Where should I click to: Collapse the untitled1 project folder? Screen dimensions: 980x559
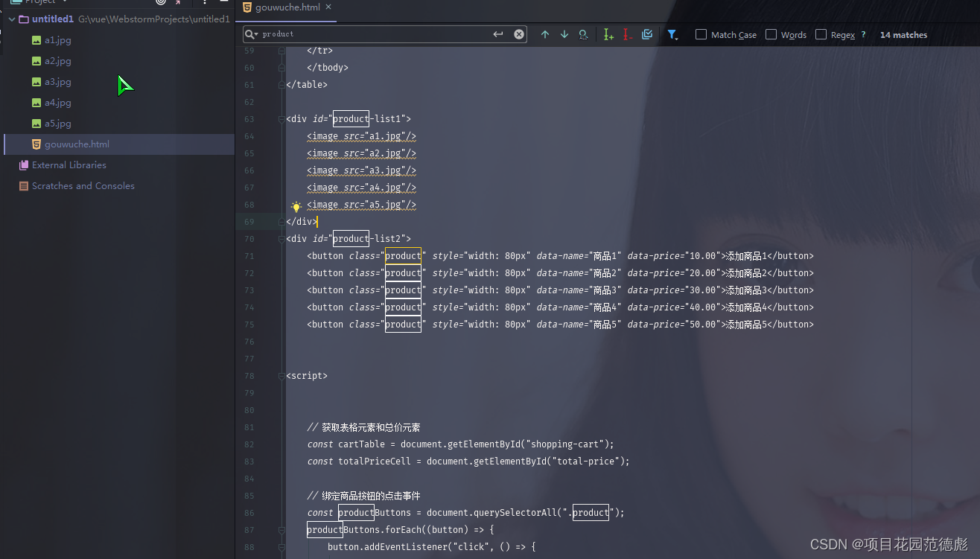coord(10,19)
